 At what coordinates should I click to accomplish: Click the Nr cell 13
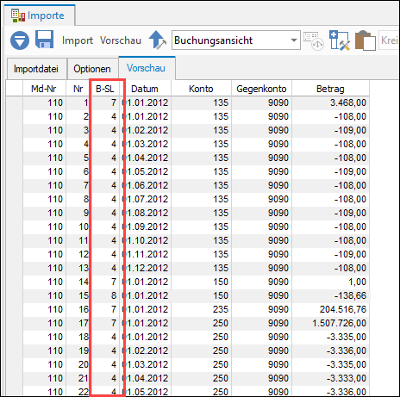coord(78,268)
